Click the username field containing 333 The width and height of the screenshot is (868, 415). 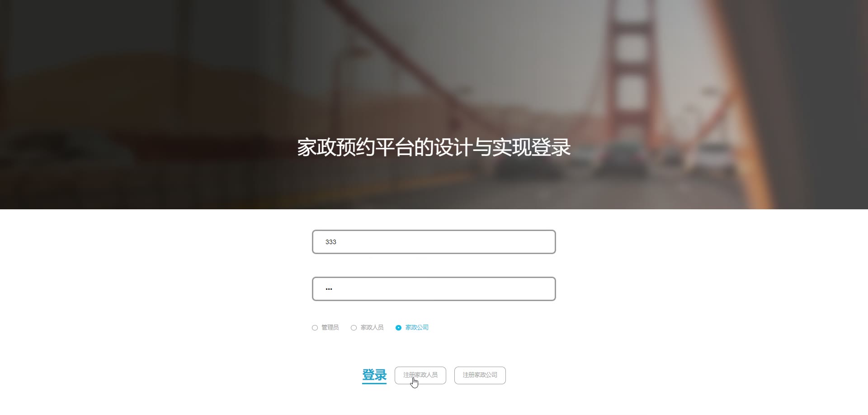point(434,242)
